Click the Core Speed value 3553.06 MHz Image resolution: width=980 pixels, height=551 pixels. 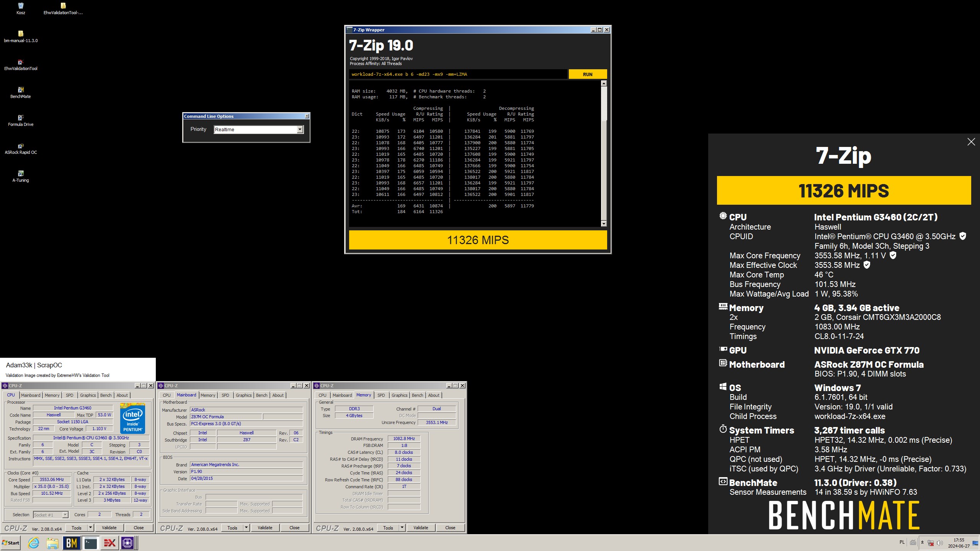pos(52,479)
